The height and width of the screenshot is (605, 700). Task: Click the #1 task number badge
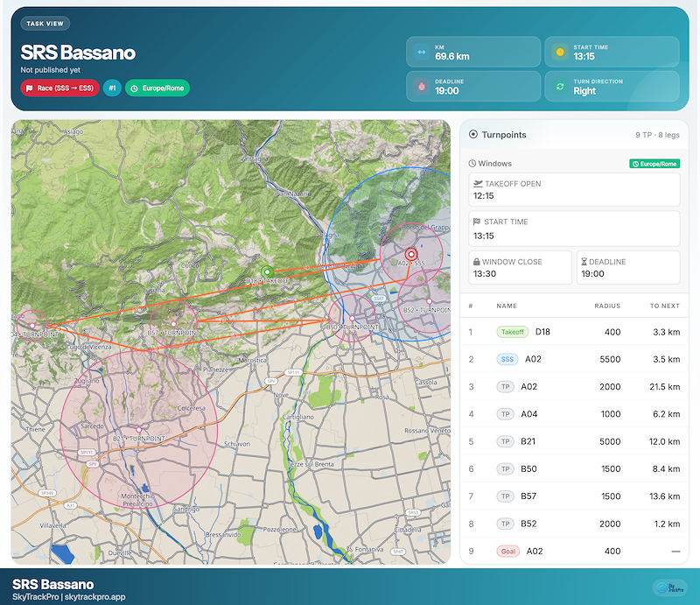point(112,88)
